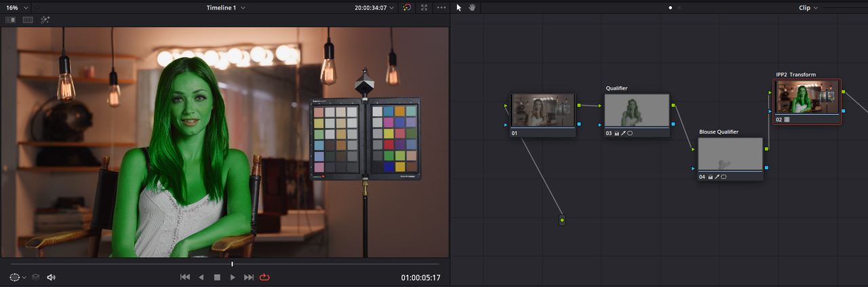Viewport: 868px width, 287px height.
Task: Click the 01:00:05:17 timecode field
Action: [x=420, y=278]
